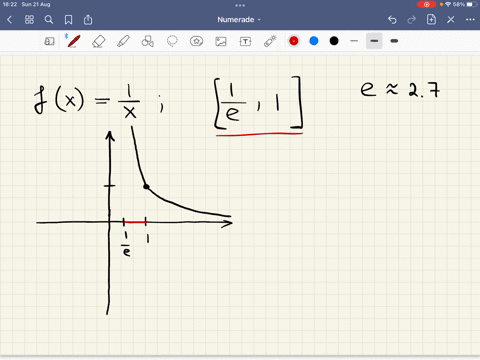Image resolution: width=480 pixels, height=360 pixels.
Task: Tap the battery status indicator
Action: coord(471,4)
